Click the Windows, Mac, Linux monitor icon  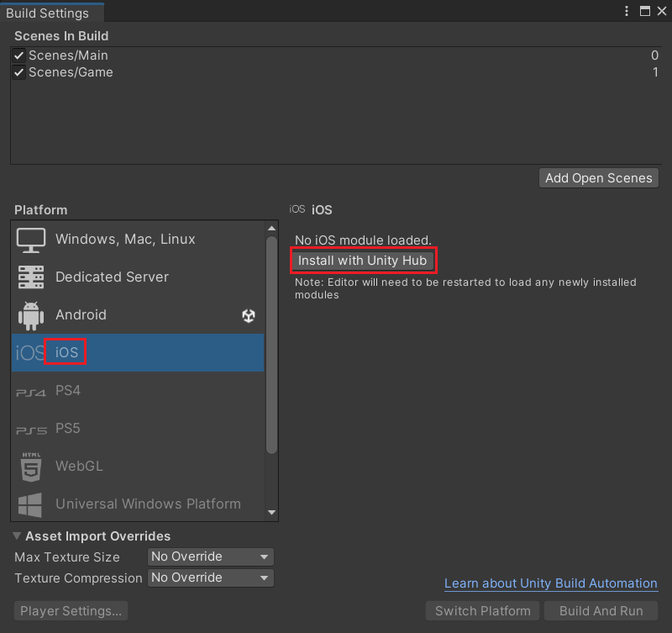point(31,240)
